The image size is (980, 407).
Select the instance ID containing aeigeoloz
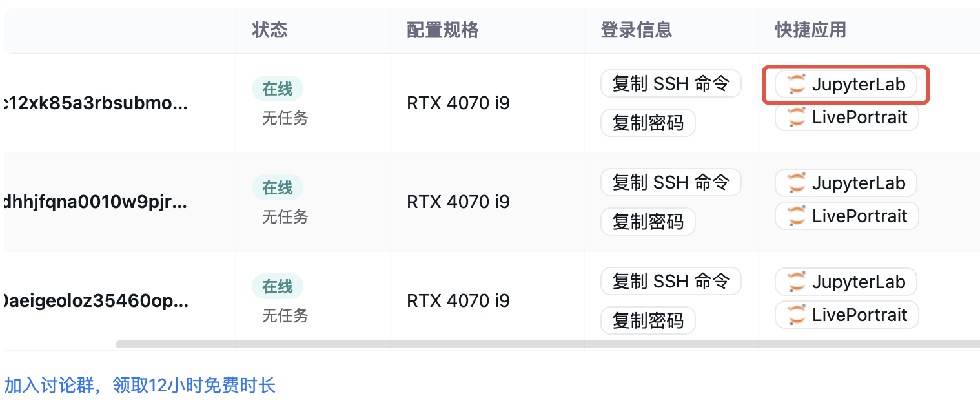[96, 301]
